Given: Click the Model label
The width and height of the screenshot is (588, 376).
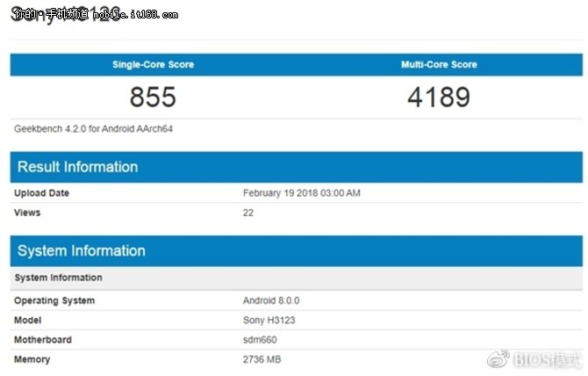Looking at the screenshot, I should tap(28, 320).
